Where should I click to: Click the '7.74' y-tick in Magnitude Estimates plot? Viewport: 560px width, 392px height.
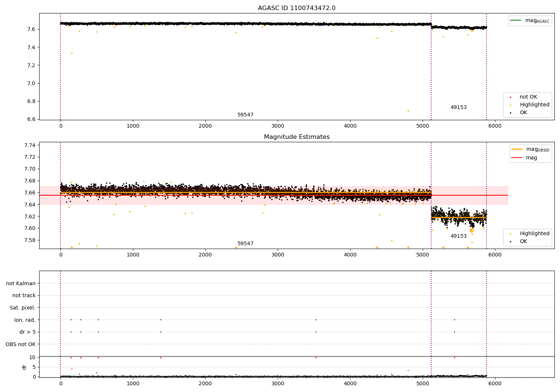coord(30,145)
